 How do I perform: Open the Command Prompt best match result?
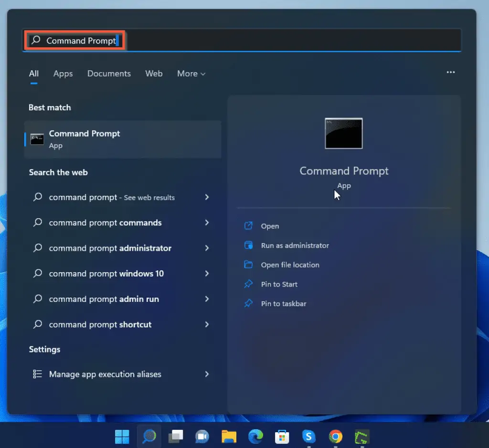[123, 139]
